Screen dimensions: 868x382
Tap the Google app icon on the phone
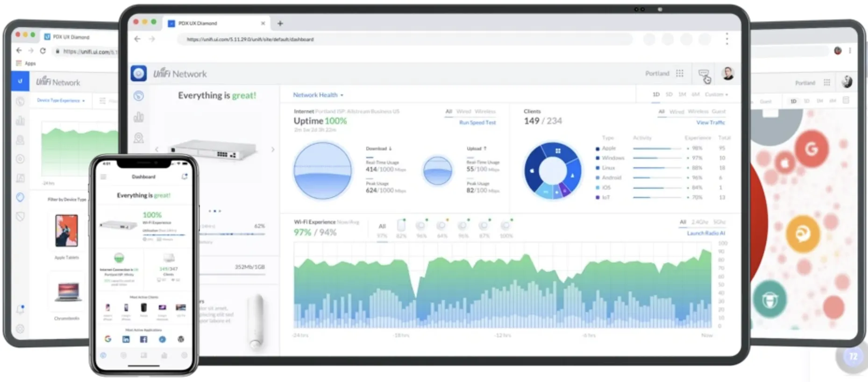tap(108, 339)
